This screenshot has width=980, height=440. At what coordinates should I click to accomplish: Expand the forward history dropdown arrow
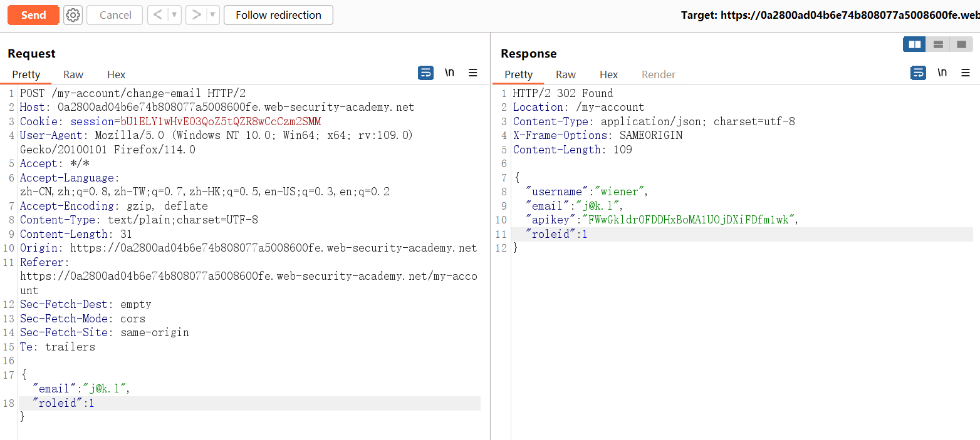pos(213,15)
